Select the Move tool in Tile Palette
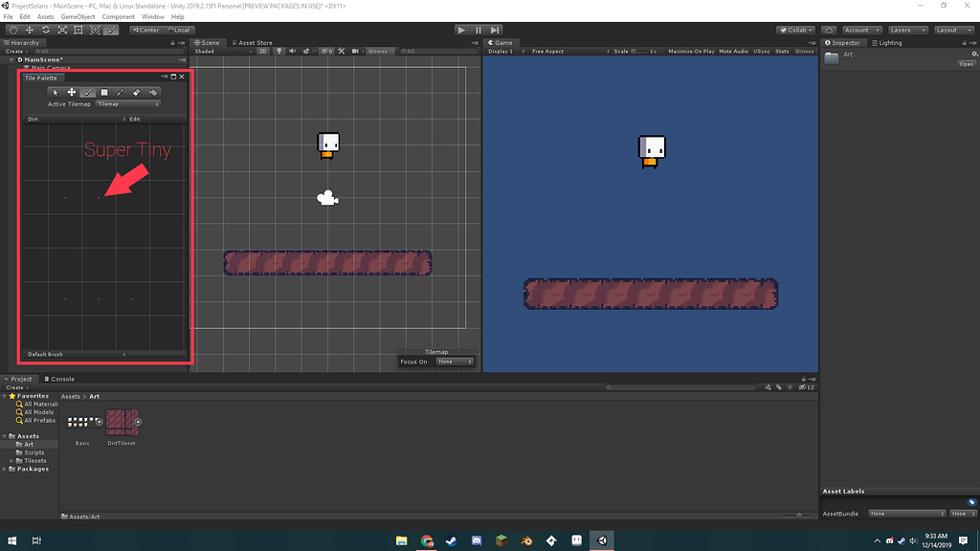The width and height of the screenshot is (980, 551). [72, 92]
